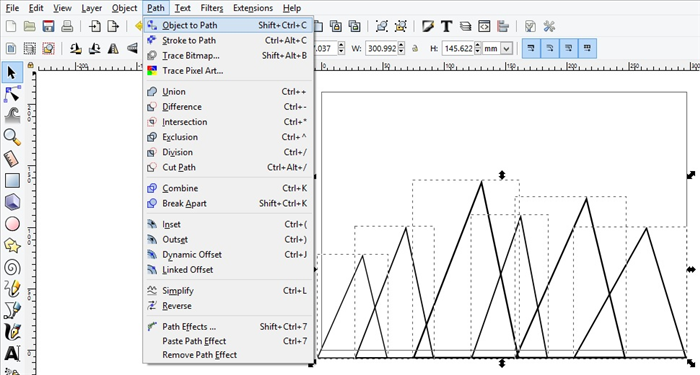Click the Deselect icon

[x=48, y=48]
